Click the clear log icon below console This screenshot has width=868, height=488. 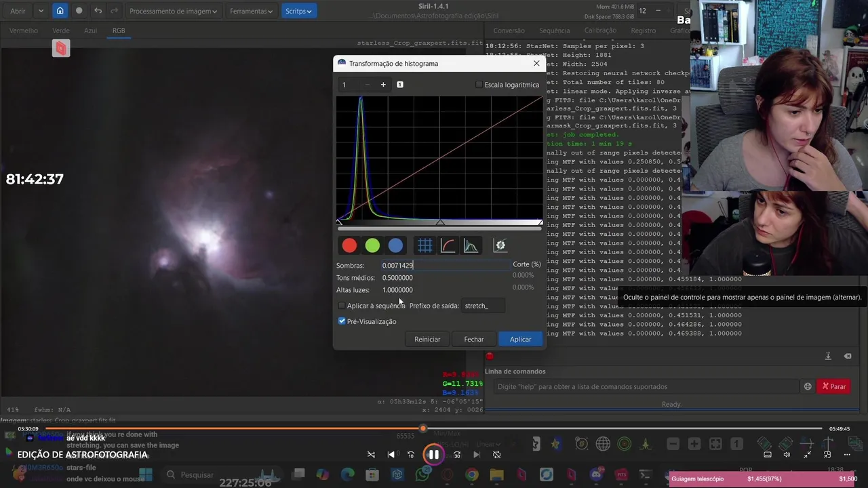(x=848, y=357)
